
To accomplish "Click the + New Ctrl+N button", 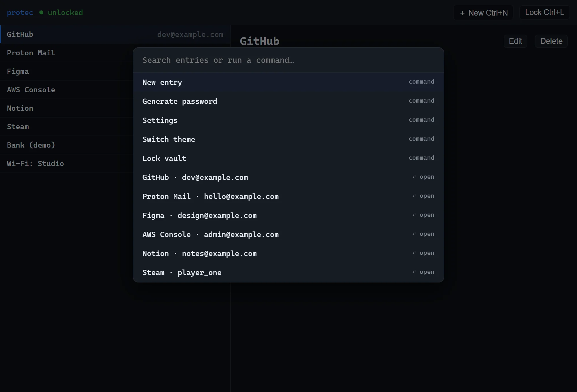I will click(x=483, y=13).
